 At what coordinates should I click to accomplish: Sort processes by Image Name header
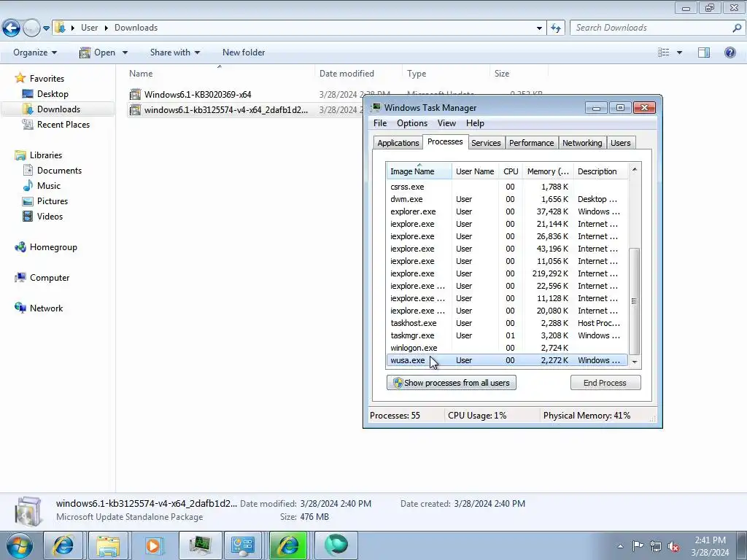(x=419, y=171)
